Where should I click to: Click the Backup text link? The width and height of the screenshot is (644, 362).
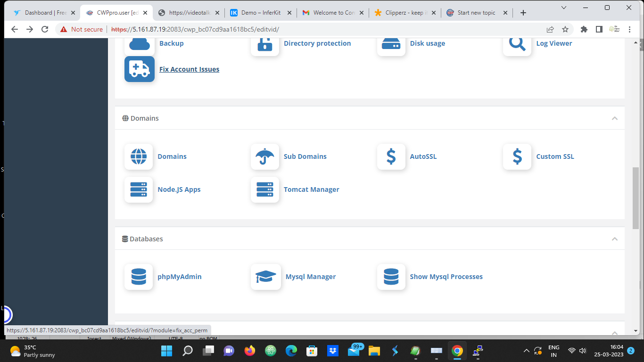coord(172,43)
